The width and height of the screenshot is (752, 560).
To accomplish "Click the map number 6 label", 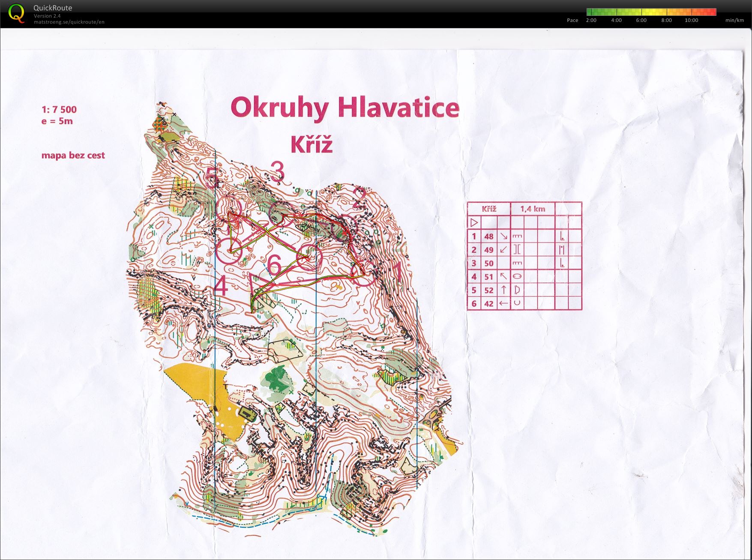I will click(274, 264).
